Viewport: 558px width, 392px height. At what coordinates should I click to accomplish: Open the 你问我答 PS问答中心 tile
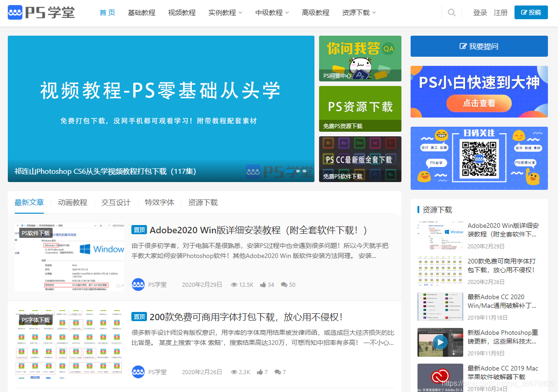pyautogui.click(x=360, y=59)
